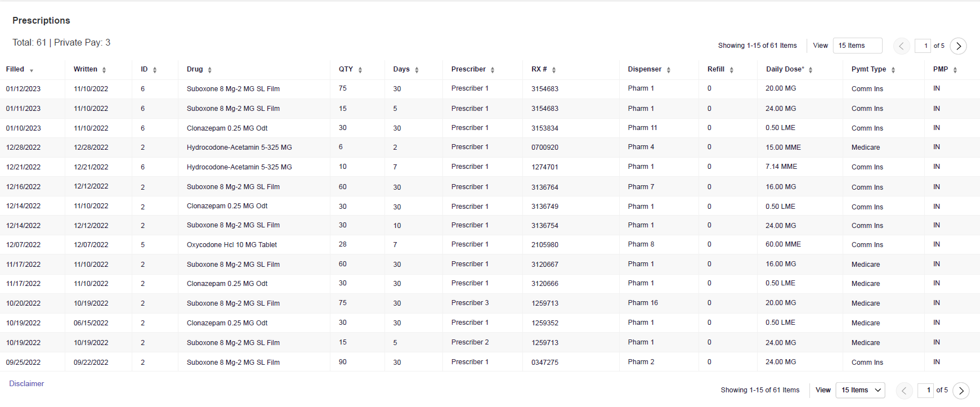The width and height of the screenshot is (980, 407).
Task: Expand bottom 15 Items view dropdown
Action: click(x=861, y=390)
